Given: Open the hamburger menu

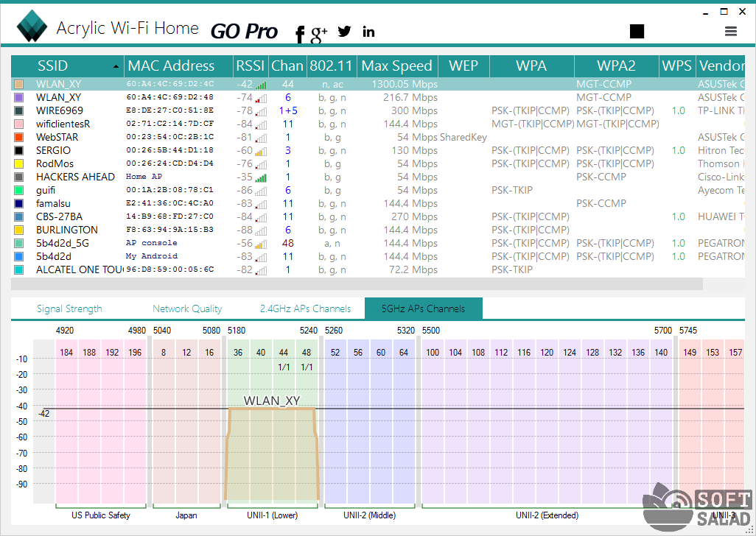Looking at the screenshot, I should pos(731,32).
